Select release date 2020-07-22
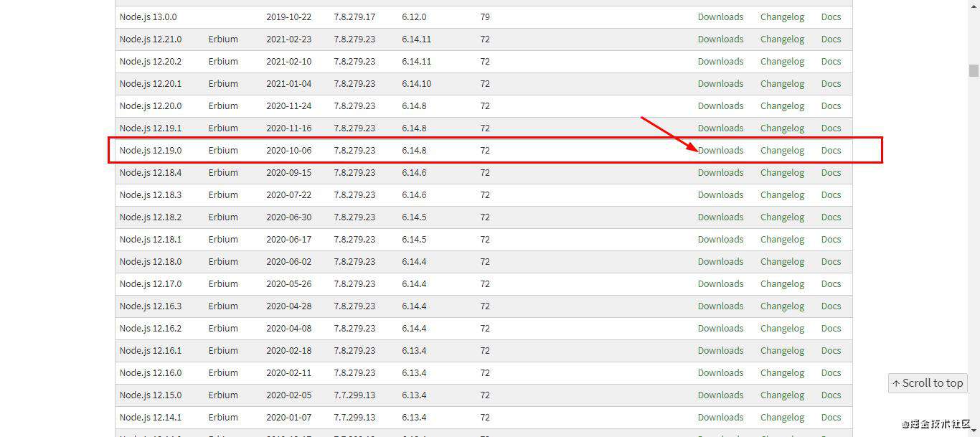 tap(289, 194)
